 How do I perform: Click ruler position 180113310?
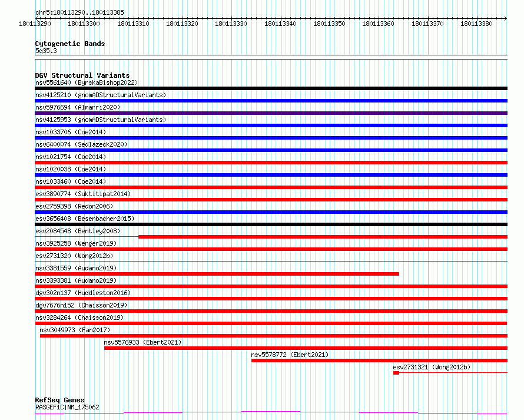click(133, 24)
